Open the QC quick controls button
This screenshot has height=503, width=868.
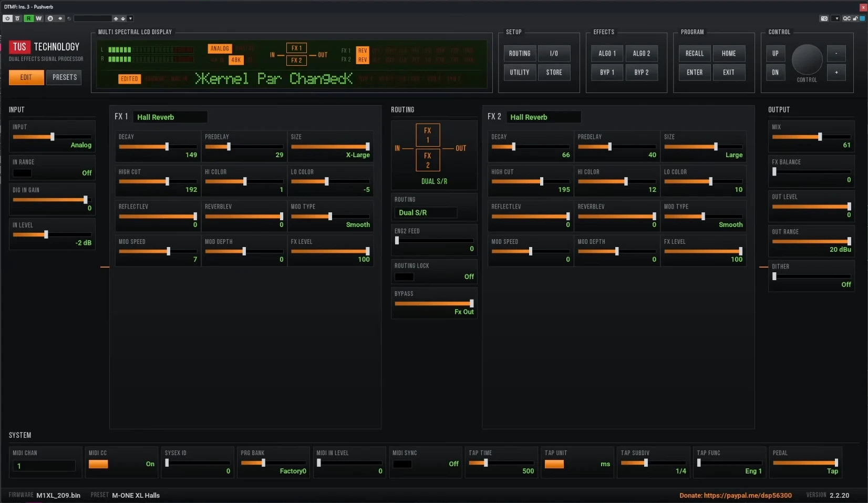coord(846,18)
